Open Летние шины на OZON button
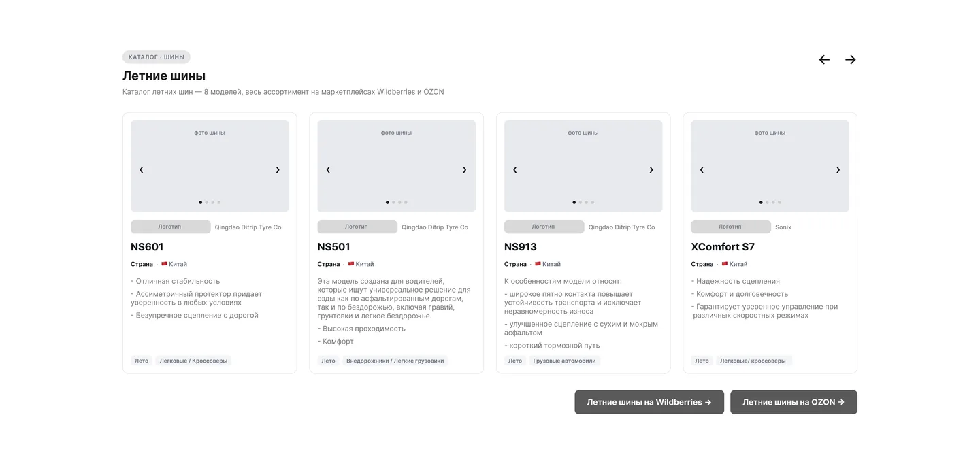980x449 pixels. point(794,402)
